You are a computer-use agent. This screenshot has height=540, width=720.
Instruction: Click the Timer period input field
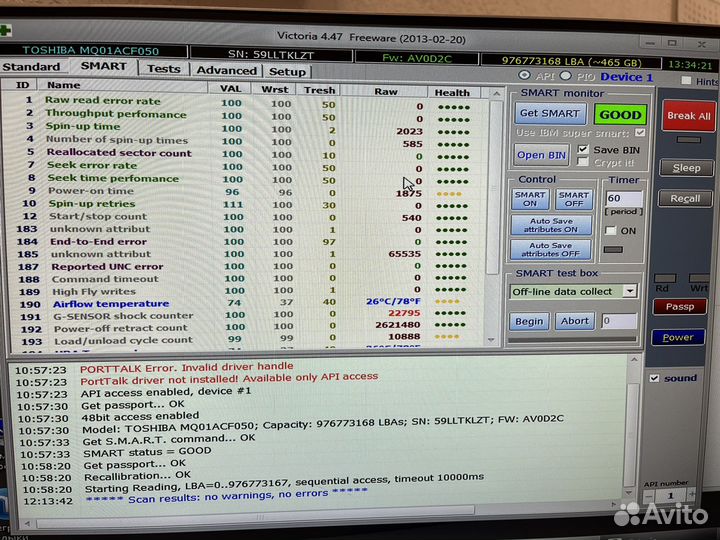[x=622, y=199]
